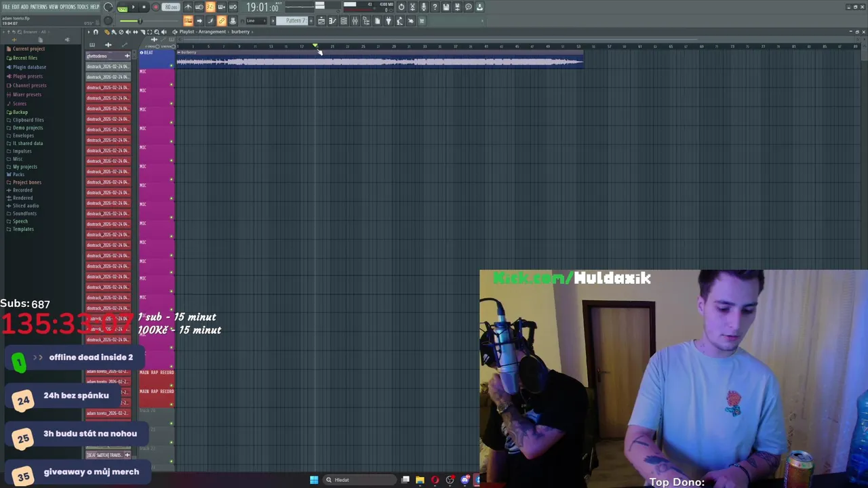This screenshot has width=868, height=488.
Task: Toggle the metronome icon
Action: (188, 7)
